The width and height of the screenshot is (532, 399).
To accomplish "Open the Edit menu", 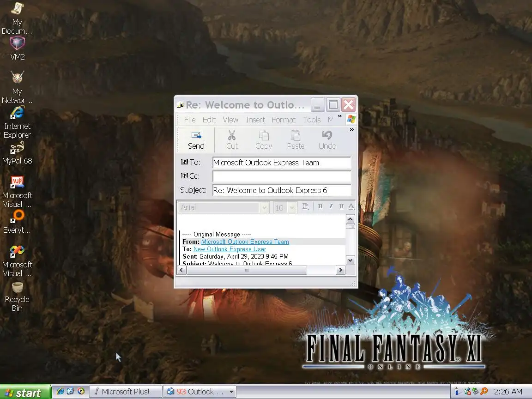I will (209, 120).
